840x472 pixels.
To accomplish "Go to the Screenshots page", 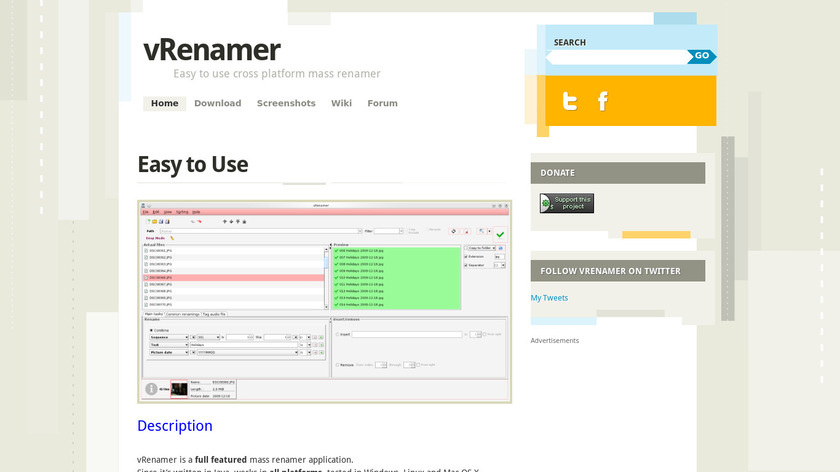I will (286, 103).
